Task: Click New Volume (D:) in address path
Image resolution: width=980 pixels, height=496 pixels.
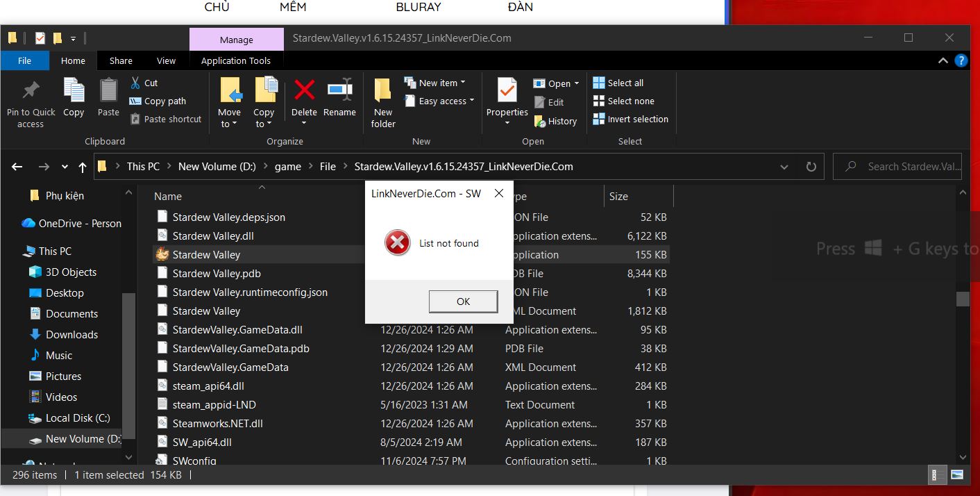Action: [217, 167]
